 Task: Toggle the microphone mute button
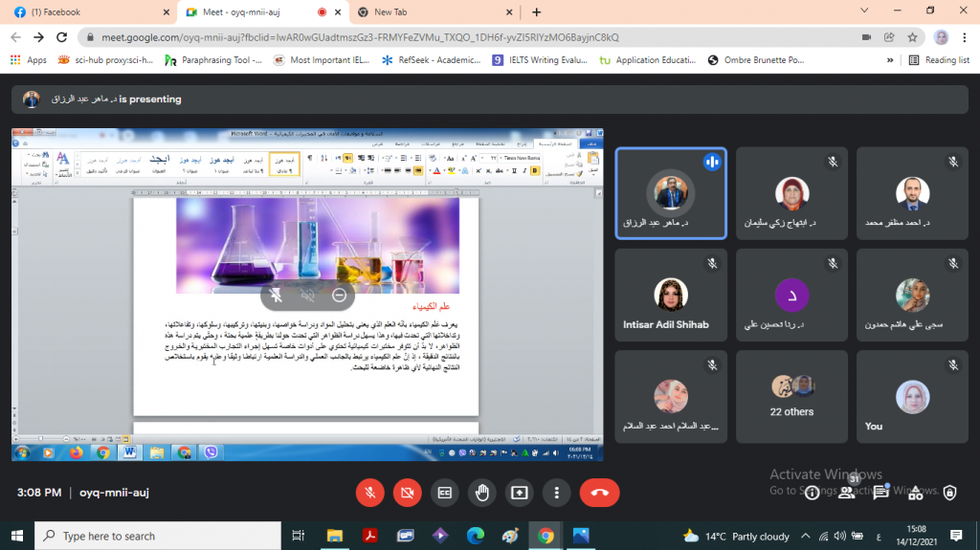(369, 493)
